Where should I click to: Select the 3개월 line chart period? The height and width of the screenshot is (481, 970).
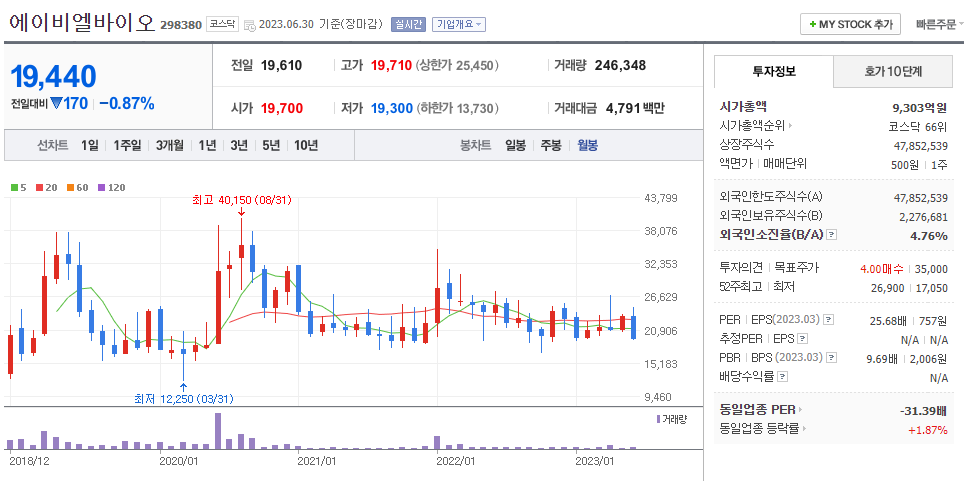170,145
